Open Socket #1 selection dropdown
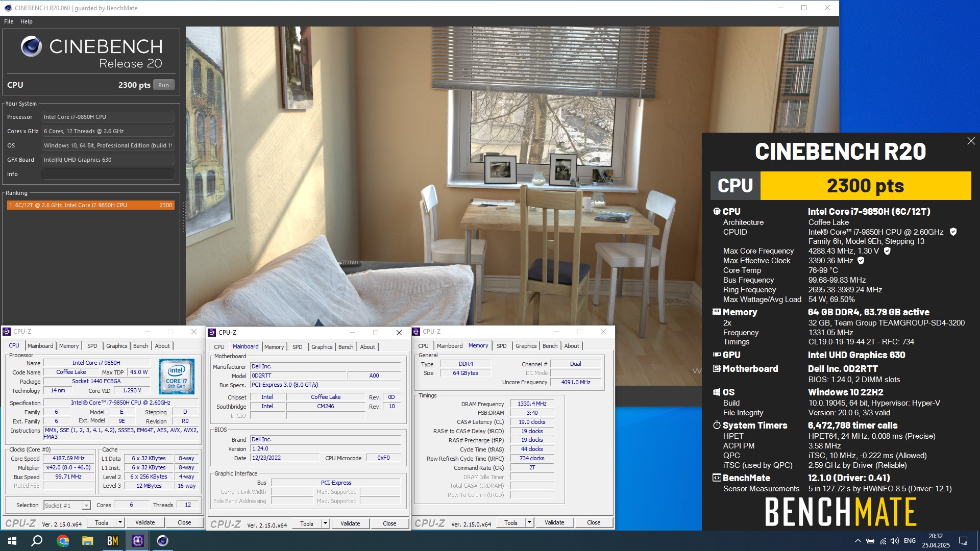980x551 pixels. 67,505
